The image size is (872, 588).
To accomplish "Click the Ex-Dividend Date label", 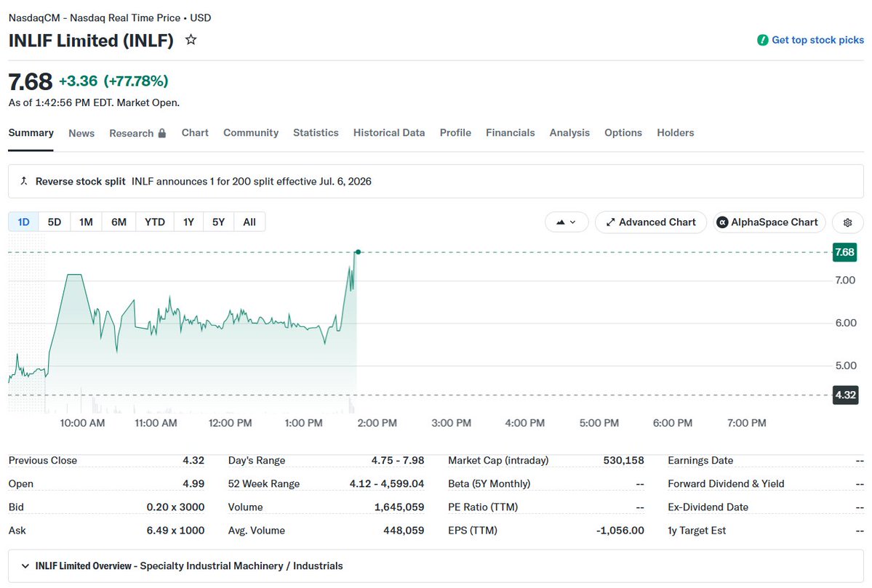I will pos(708,507).
